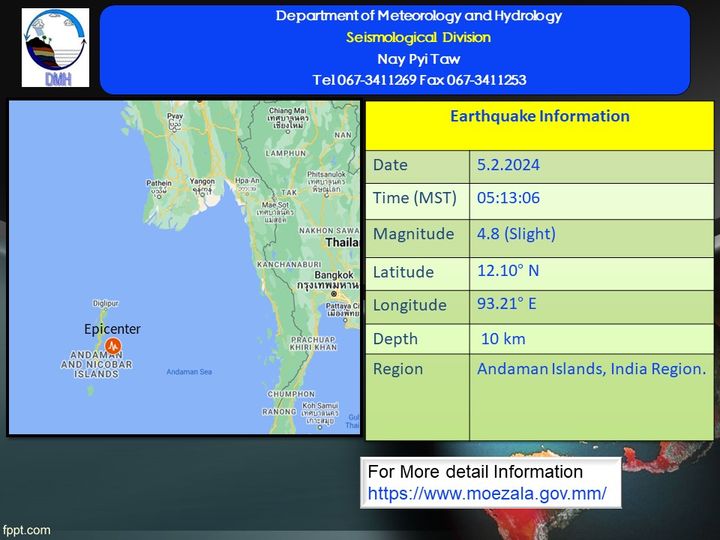This screenshot has width=720, height=540.
Task: Select the depth value 10 km
Action: tap(503, 339)
